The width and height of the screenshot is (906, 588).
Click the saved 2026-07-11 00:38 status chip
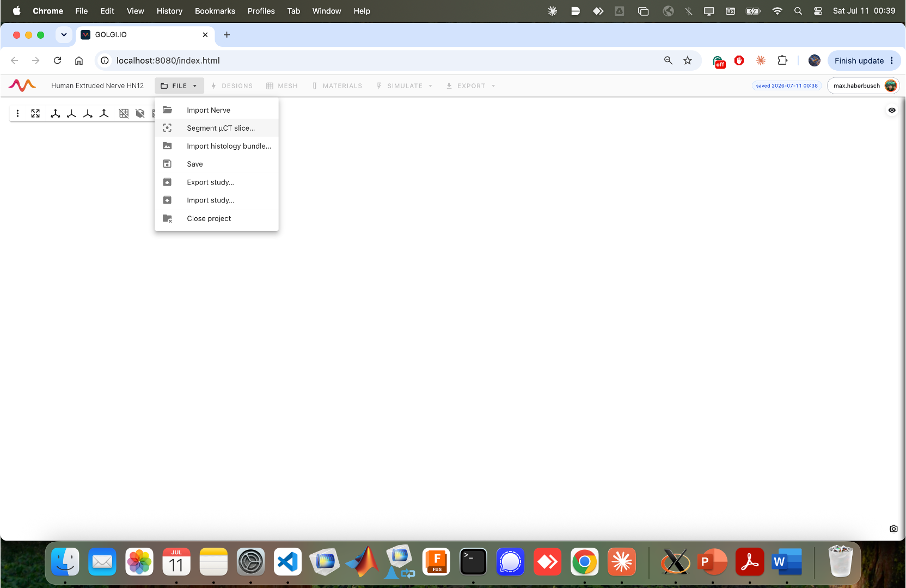[787, 86]
